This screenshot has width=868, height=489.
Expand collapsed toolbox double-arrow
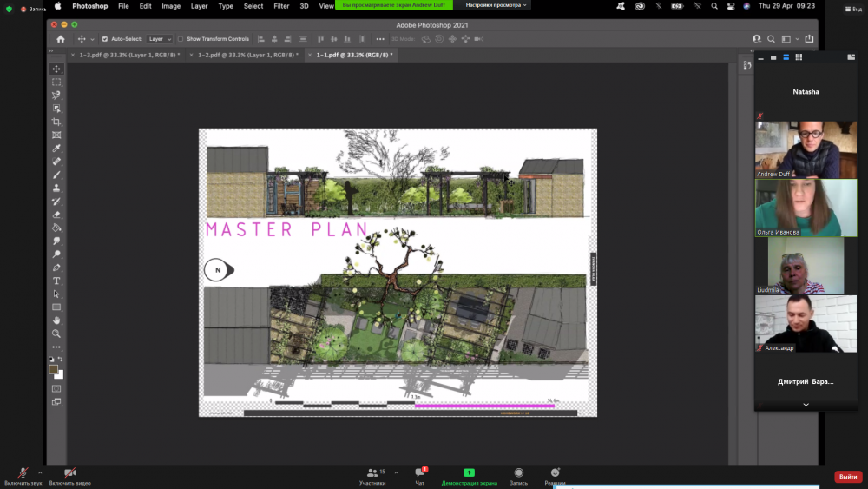(x=51, y=51)
